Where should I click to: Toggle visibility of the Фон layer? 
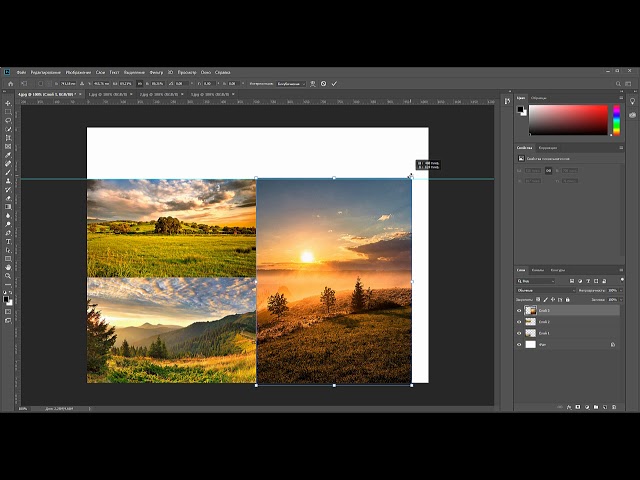(519, 344)
